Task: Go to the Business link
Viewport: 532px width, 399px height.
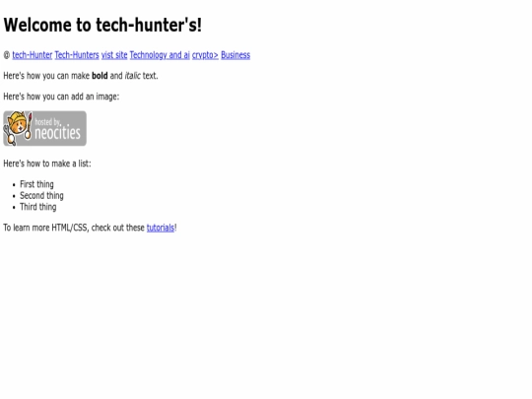Action: 235,55
